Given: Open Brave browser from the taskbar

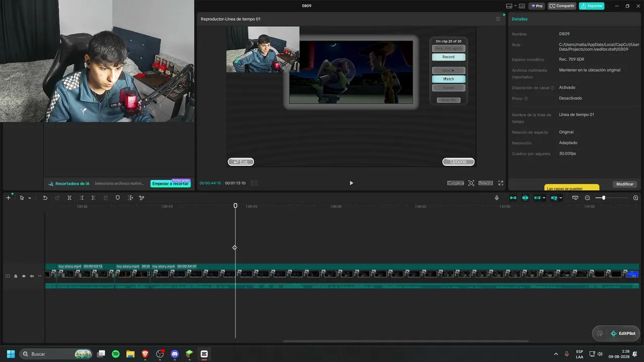Looking at the screenshot, I should (x=145, y=354).
